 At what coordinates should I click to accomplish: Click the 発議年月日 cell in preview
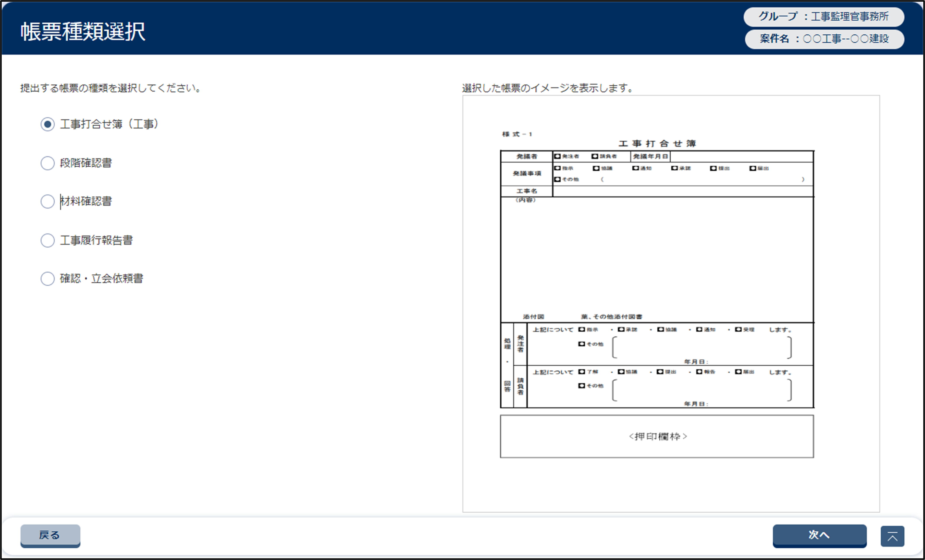(x=650, y=156)
